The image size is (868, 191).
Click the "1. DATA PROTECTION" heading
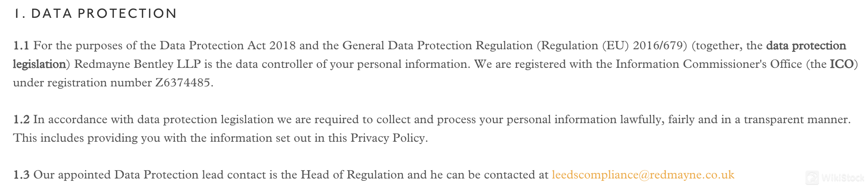pyautogui.click(x=95, y=14)
